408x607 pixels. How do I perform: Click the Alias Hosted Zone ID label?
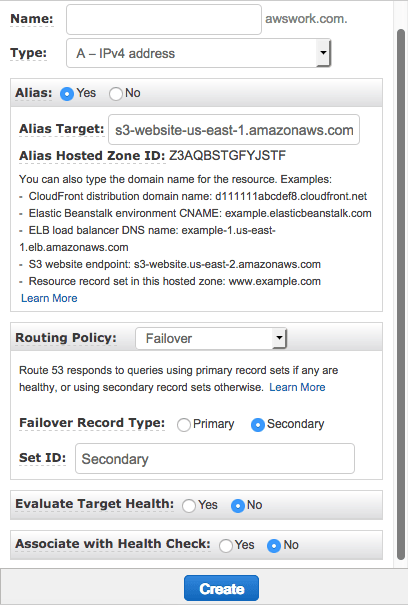click(92, 156)
